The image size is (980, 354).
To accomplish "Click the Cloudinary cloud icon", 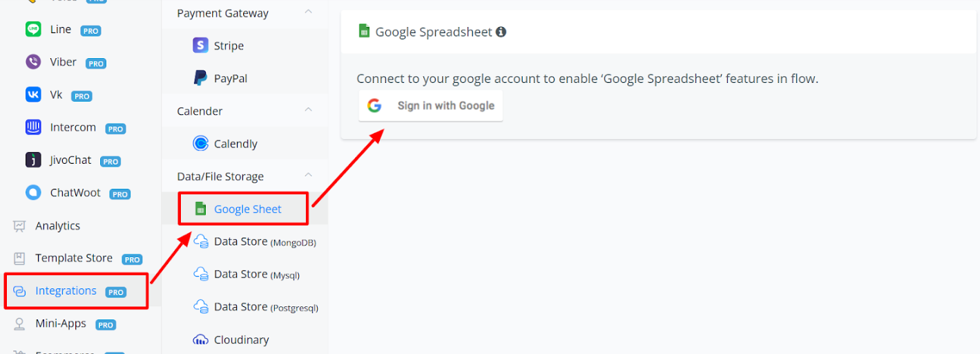I will coord(201,339).
